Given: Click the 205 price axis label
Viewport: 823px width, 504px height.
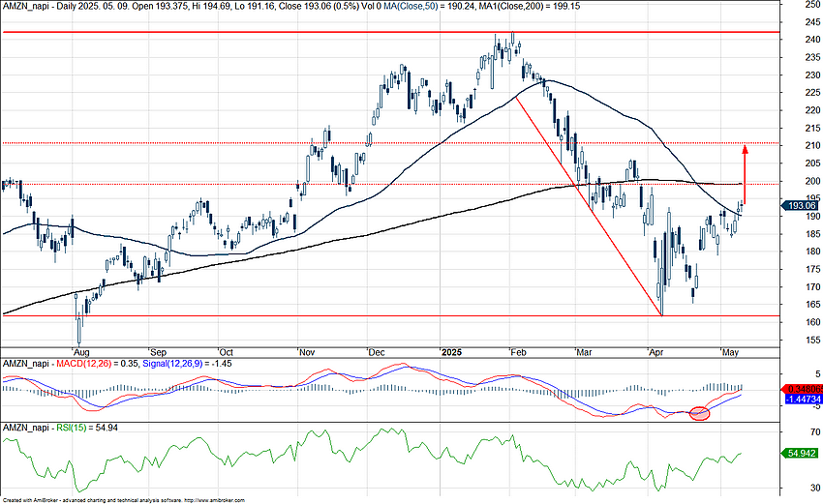Looking at the screenshot, I should [812, 163].
